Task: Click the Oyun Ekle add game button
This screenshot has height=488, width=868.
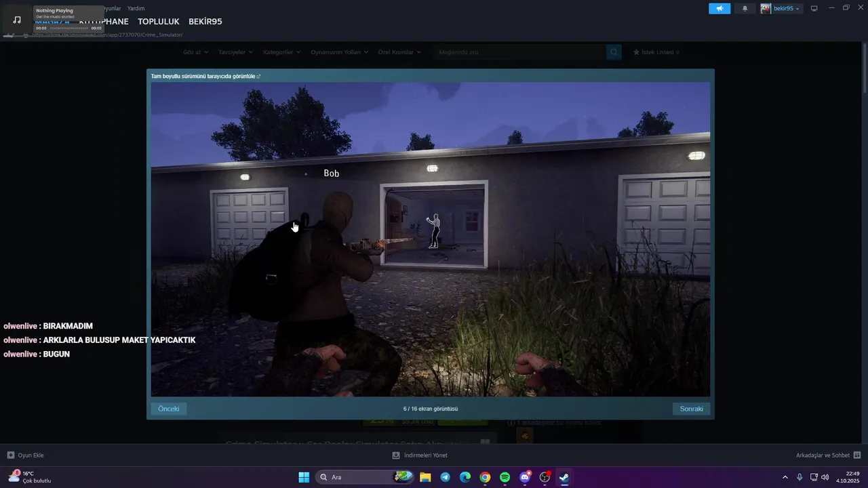Action: (x=26, y=455)
